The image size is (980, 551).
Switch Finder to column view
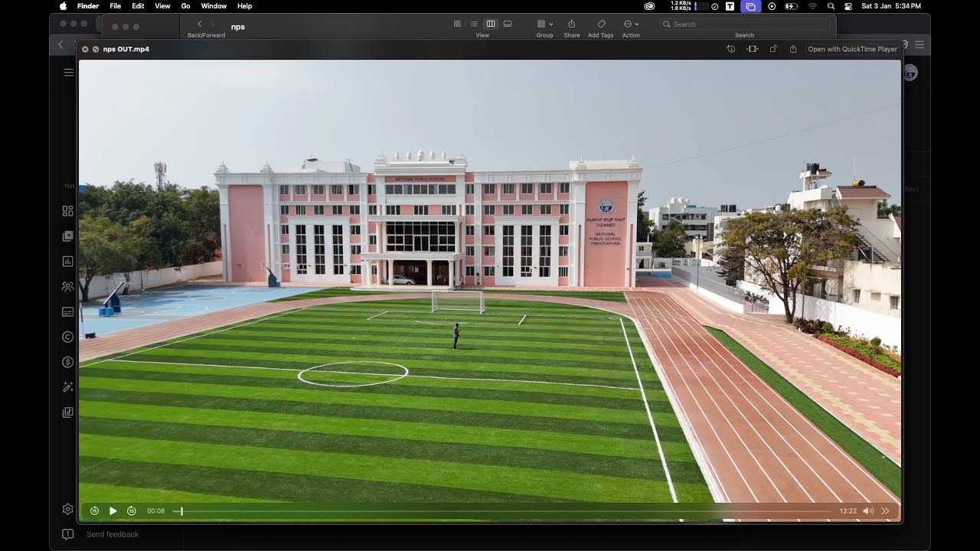tap(491, 24)
